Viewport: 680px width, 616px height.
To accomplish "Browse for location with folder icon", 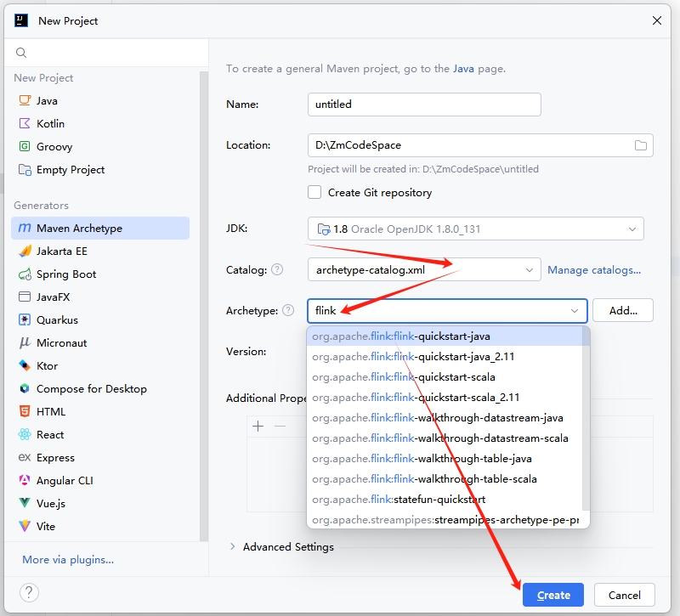I will tap(641, 145).
